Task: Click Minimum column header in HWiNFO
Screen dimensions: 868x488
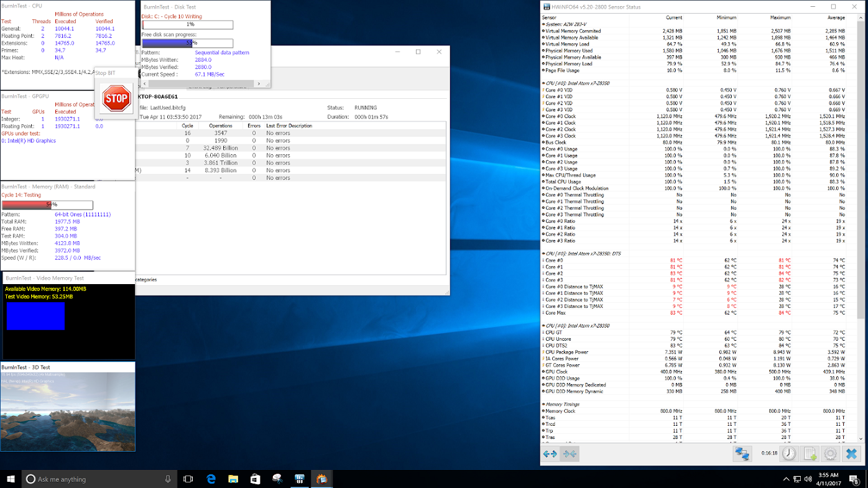Action: click(x=726, y=17)
